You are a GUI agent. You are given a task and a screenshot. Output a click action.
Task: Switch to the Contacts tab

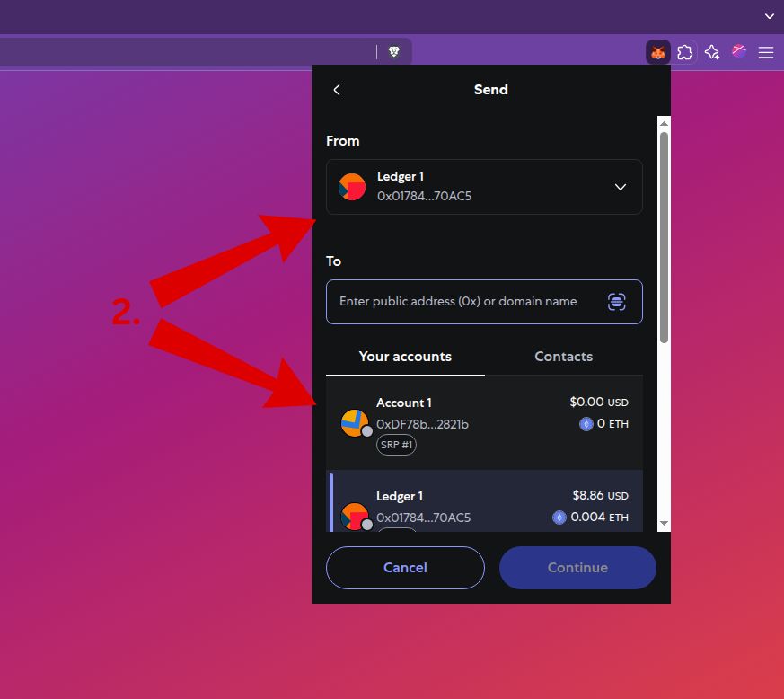pyautogui.click(x=563, y=357)
